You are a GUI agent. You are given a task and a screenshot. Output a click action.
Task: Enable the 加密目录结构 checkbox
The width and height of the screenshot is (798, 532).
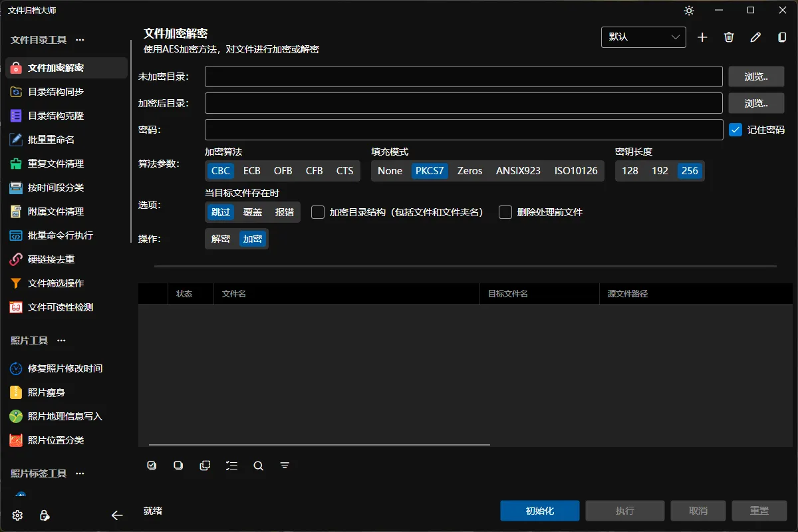point(317,211)
